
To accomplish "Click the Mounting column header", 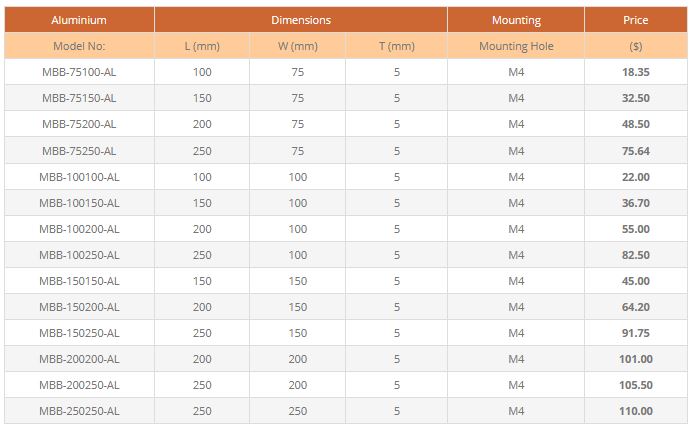I will [516, 20].
